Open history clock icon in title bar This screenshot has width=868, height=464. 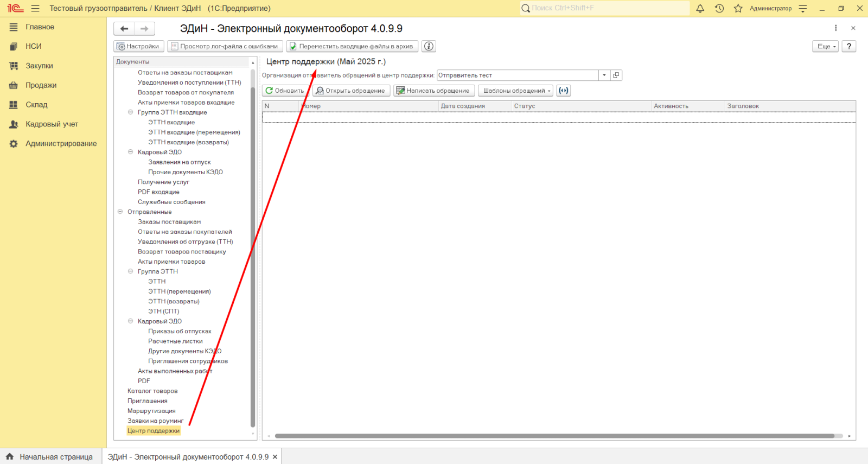719,8
